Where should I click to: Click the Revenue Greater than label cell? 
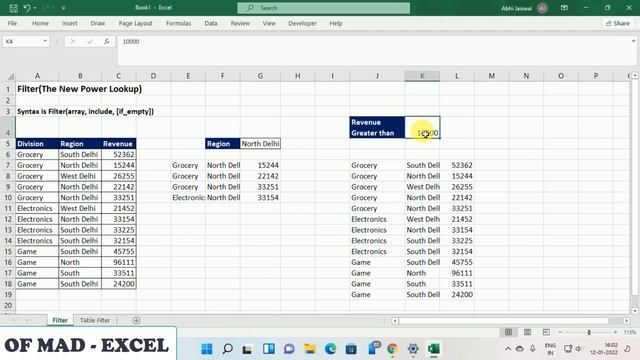377,127
